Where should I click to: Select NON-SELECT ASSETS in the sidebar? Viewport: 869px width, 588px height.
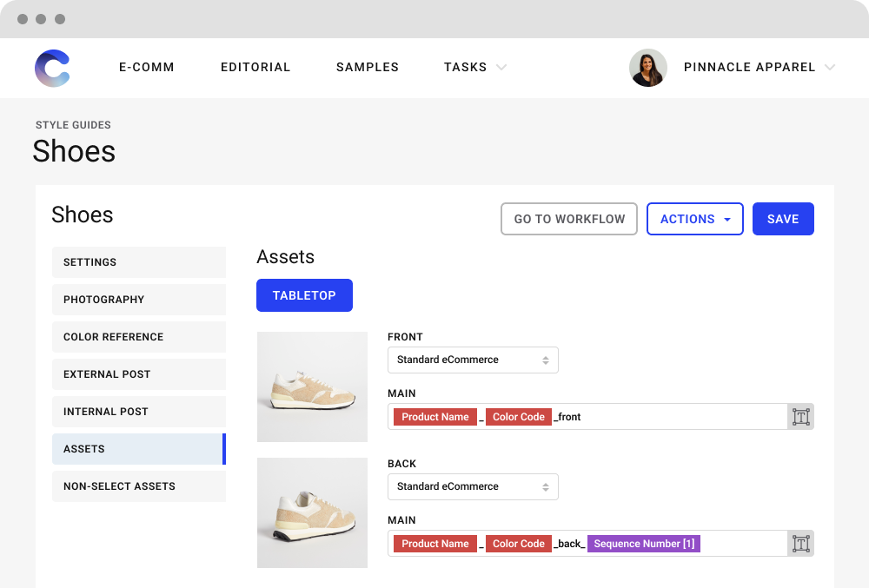click(x=139, y=486)
